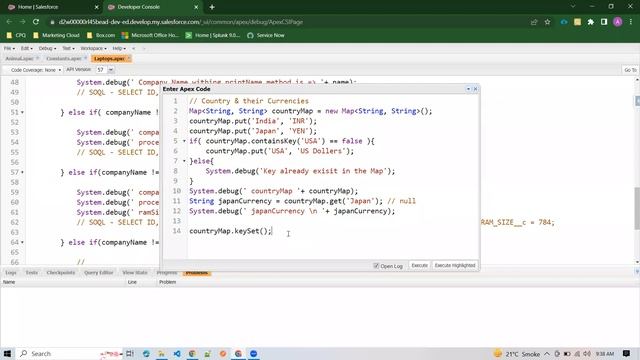Viewport: 640px width, 360px height.
Task: Click the Execute Highlighted button
Action: click(455, 266)
